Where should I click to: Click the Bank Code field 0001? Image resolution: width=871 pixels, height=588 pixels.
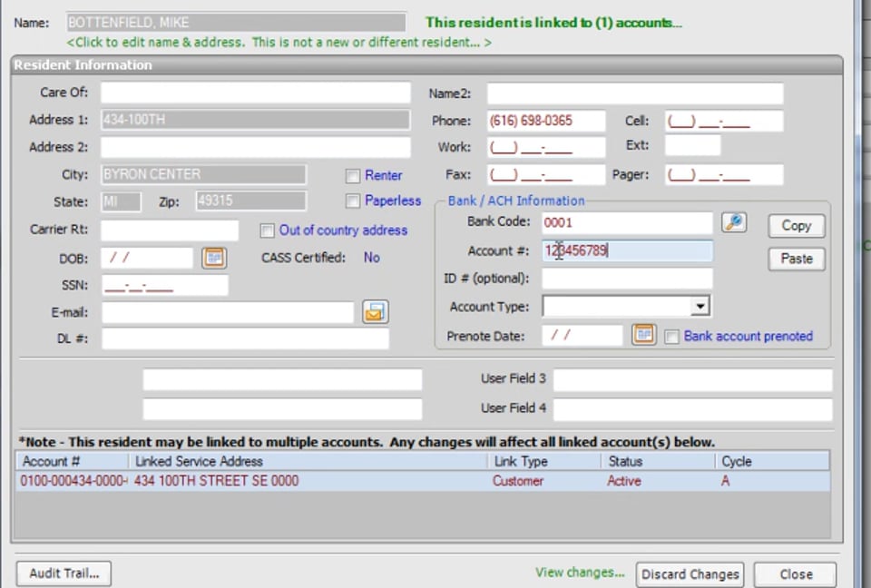coord(627,223)
